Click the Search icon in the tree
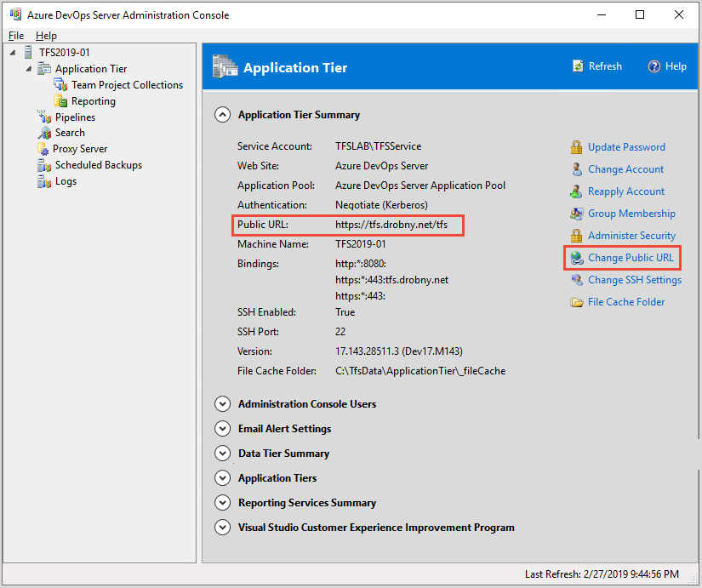The image size is (702, 588). tap(44, 133)
